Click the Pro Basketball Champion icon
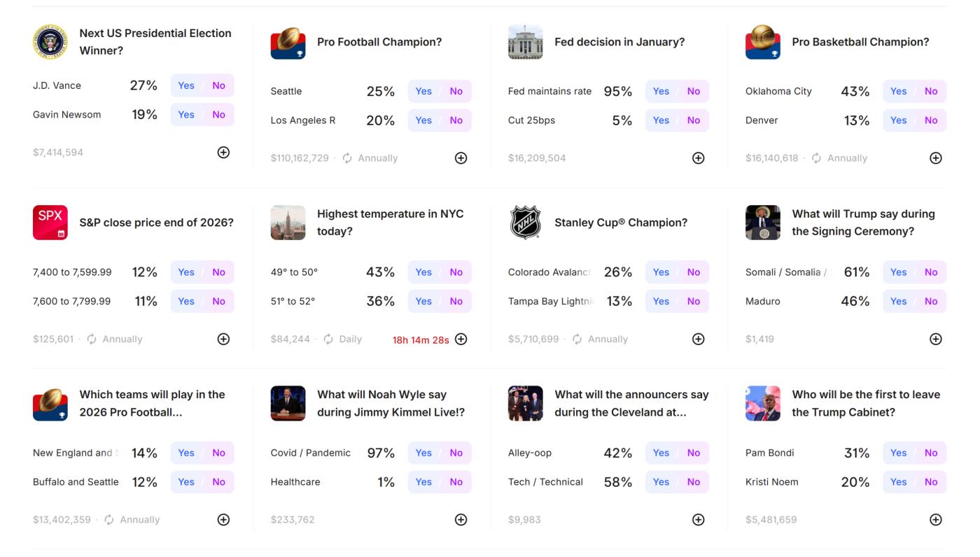Viewport: 980px width, 557px height. (762, 42)
